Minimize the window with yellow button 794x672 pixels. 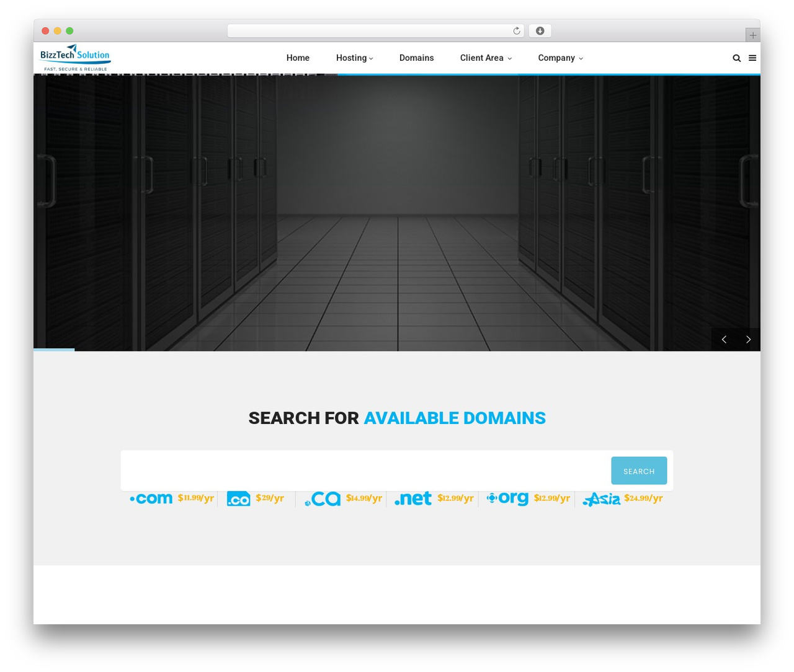coord(58,31)
